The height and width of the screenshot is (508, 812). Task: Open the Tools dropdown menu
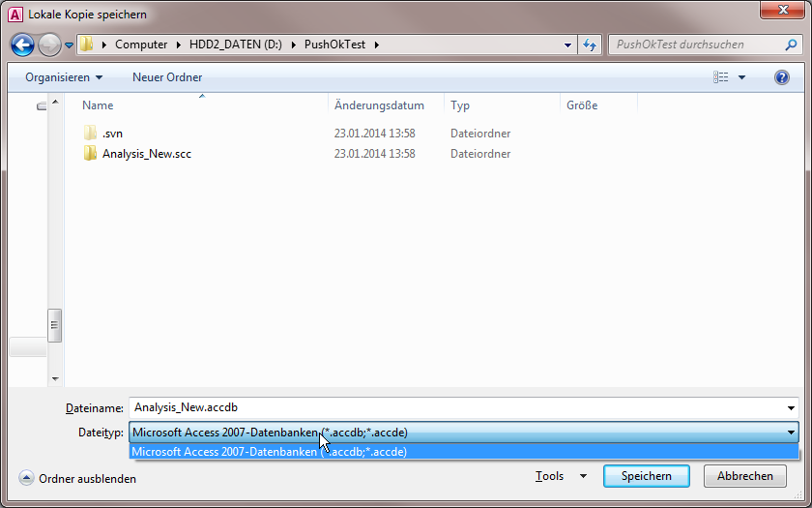coord(561,476)
